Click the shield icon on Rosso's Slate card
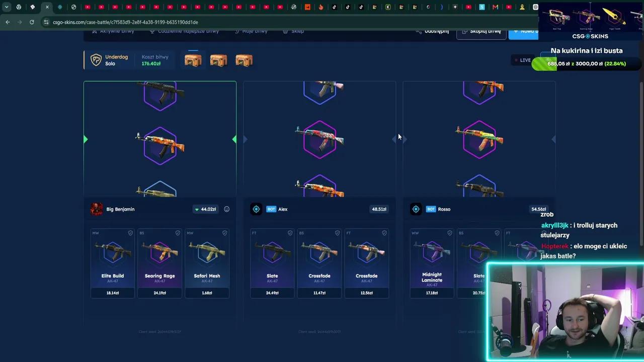Image resolution: width=644 pixels, height=362 pixels. (497, 233)
